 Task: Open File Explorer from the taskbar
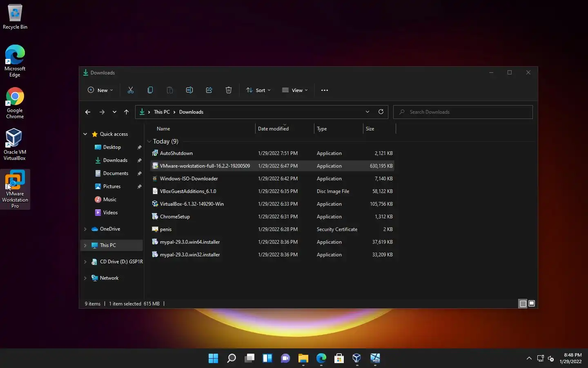pos(303,359)
